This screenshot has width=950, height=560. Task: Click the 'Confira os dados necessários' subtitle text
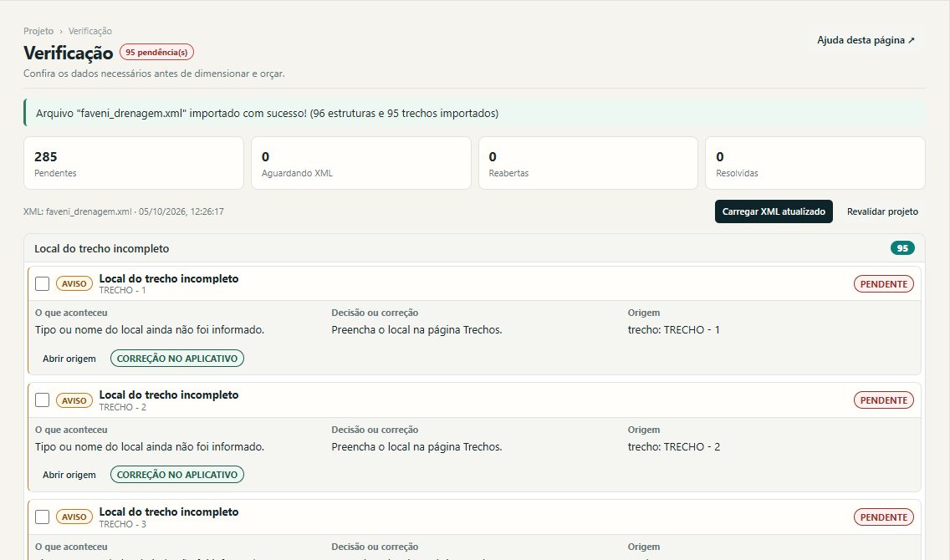tap(154, 74)
